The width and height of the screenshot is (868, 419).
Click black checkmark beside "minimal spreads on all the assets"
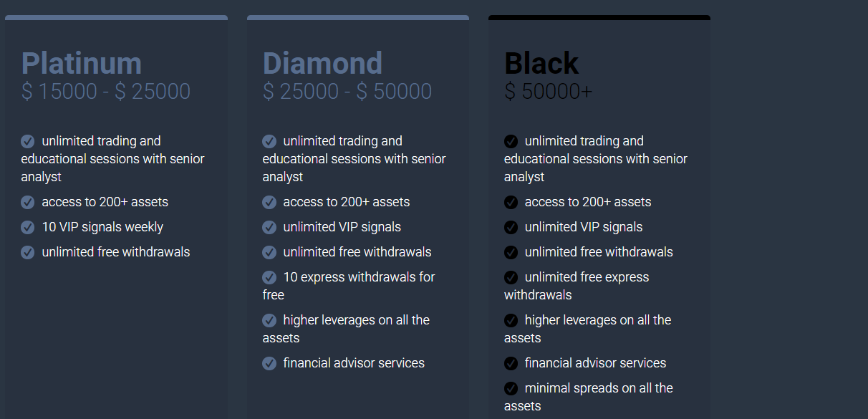[511, 389]
